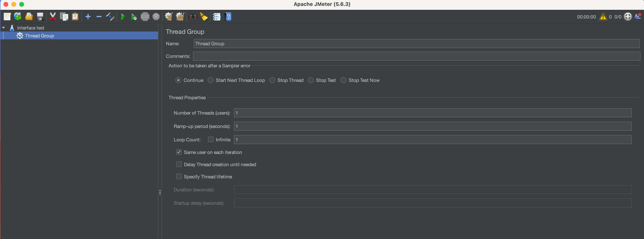Image resolution: width=644 pixels, height=239 pixels.
Task: Open the Function Helper dialog
Action: tap(216, 17)
